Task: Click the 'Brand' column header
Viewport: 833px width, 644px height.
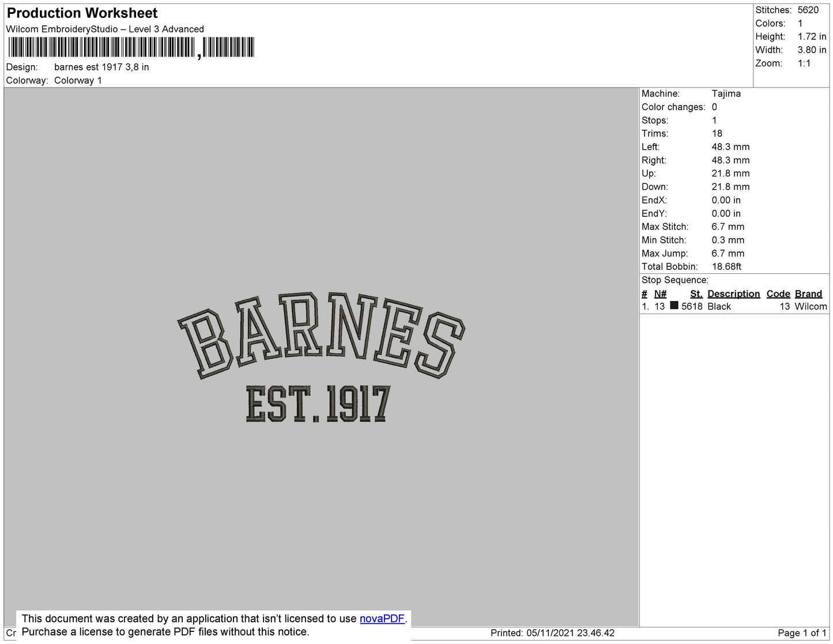Action: pyautogui.click(x=808, y=293)
